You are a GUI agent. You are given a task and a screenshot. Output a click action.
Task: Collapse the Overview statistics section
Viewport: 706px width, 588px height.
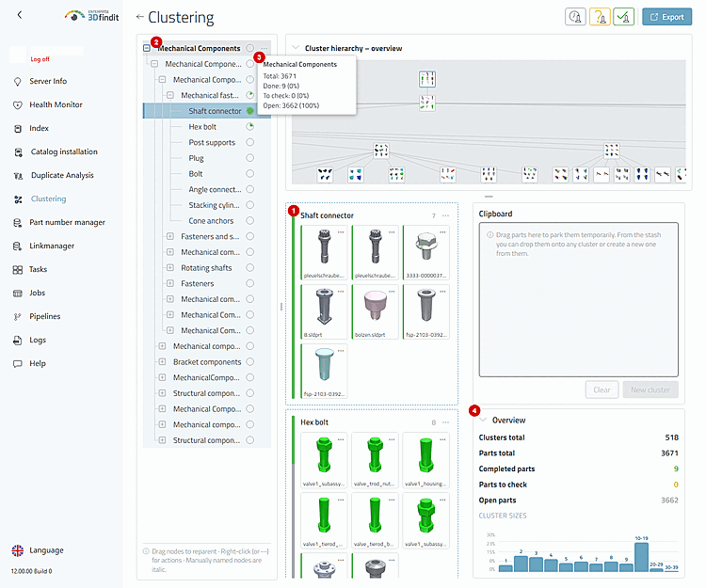point(483,420)
